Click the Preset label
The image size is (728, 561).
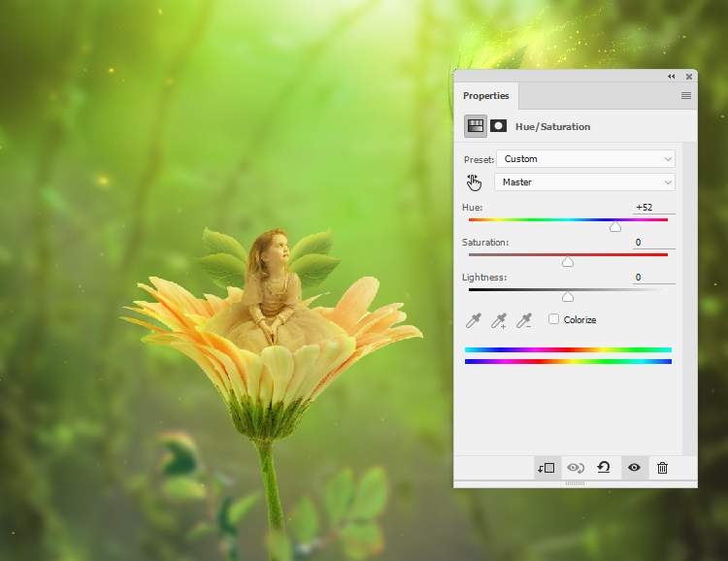click(479, 160)
